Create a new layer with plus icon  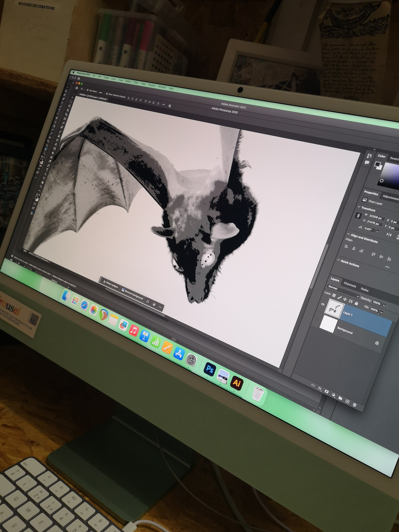(x=347, y=401)
